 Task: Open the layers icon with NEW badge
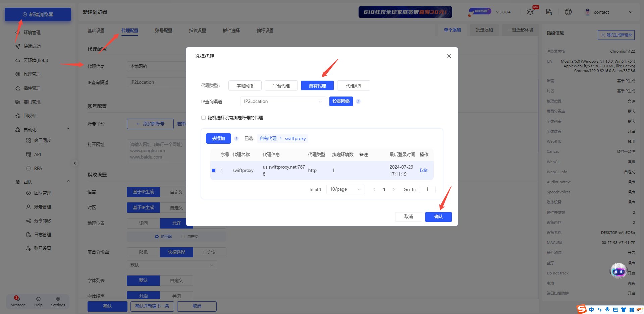pos(530,12)
